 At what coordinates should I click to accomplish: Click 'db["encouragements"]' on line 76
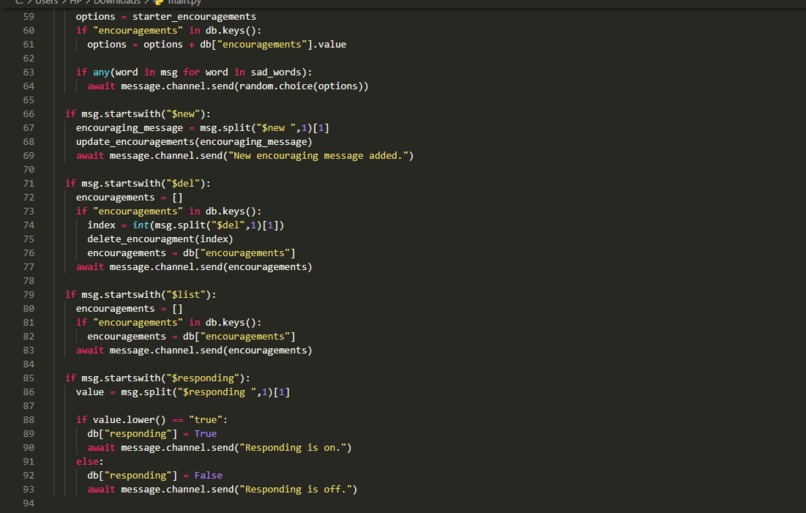pos(239,253)
